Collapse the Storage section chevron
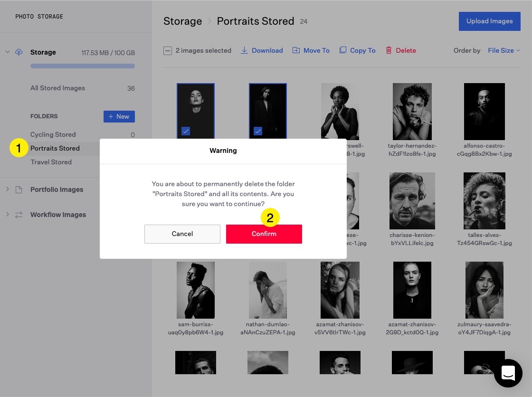532x397 pixels. tap(8, 52)
